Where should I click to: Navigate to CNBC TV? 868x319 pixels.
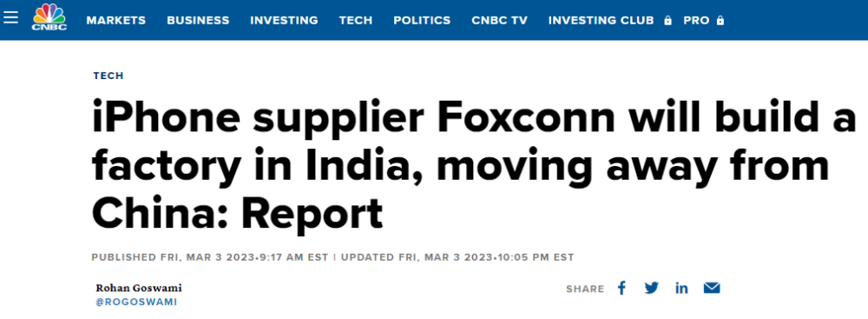499,21
